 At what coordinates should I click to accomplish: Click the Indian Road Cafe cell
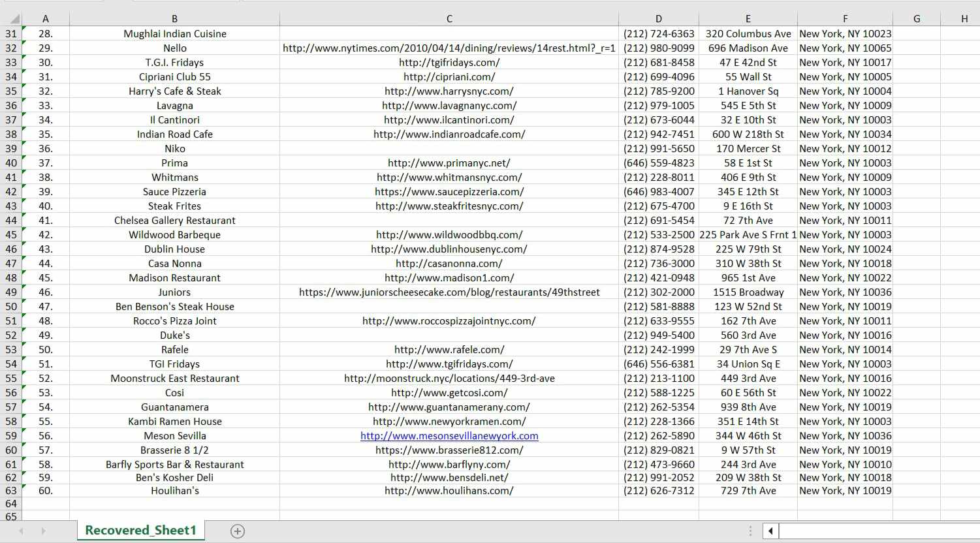point(175,134)
